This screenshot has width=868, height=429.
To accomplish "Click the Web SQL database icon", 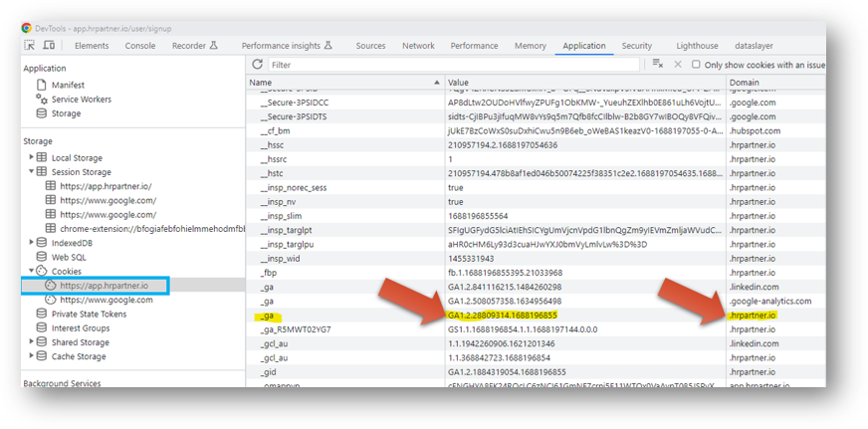I will 41,257.
